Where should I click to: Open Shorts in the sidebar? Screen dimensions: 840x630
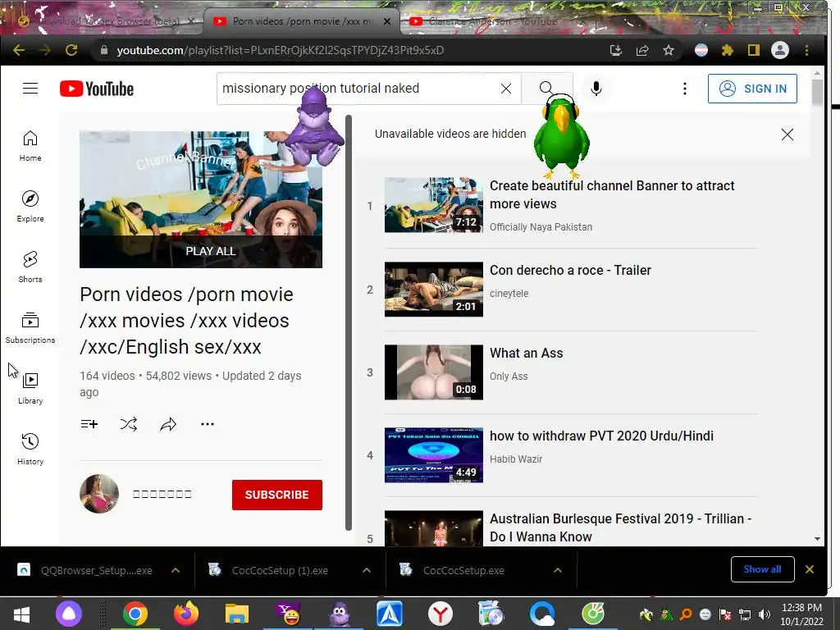[30, 267]
